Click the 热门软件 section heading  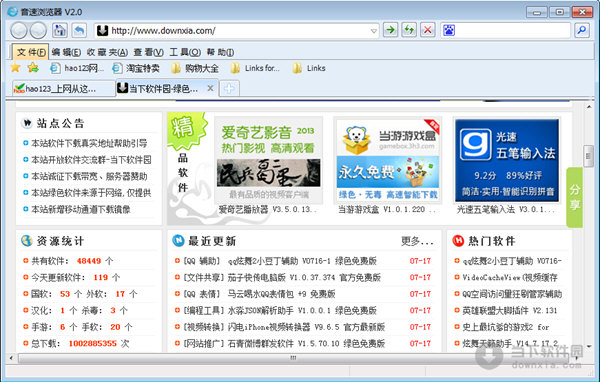(492, 241)
